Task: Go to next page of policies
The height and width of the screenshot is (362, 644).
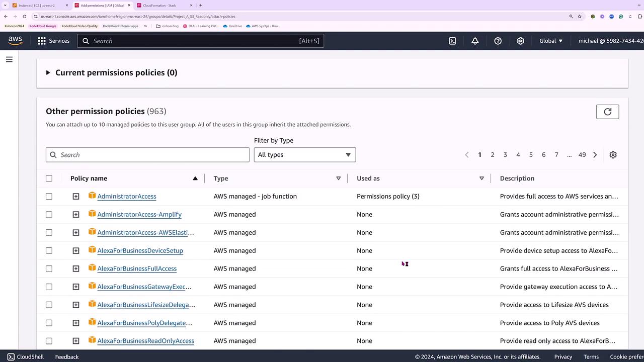Action: (x=595, y=155)
